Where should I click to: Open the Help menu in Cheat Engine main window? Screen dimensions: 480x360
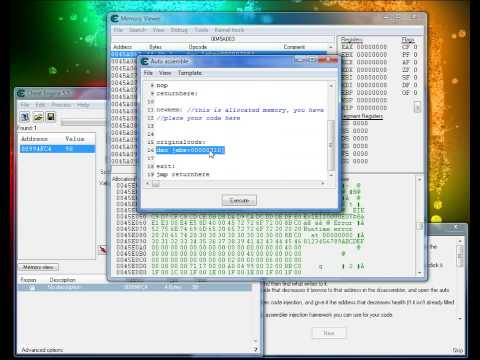click(x=83, y=105)
